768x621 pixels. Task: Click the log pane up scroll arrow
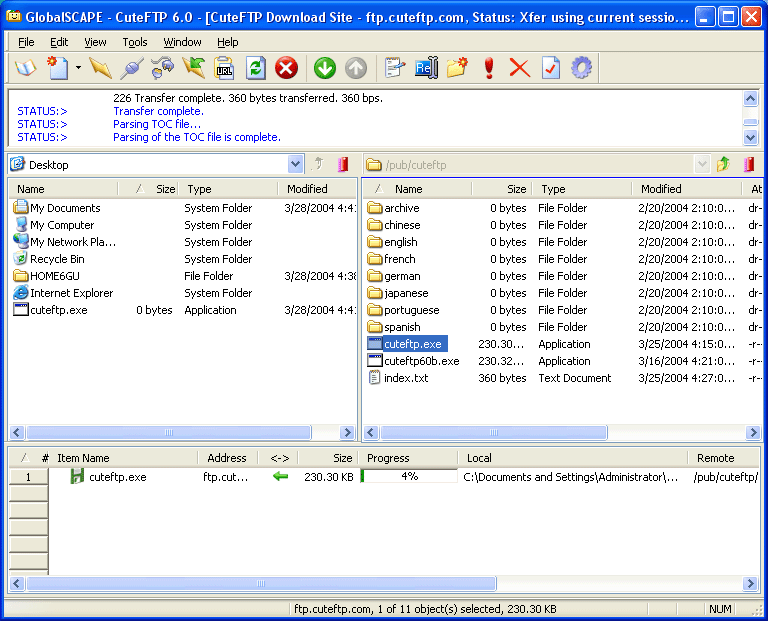pyautogui.click(x=750, y=99)
